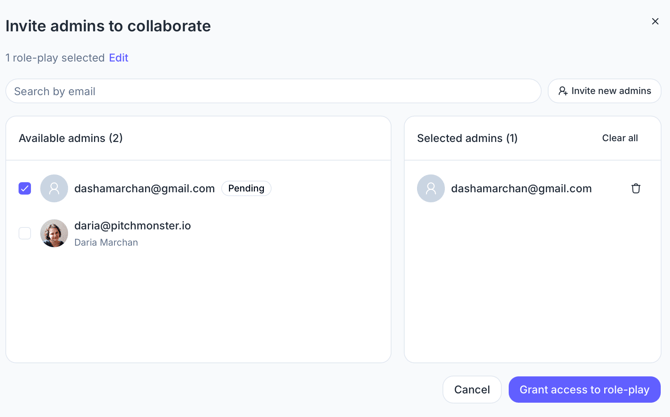Click the Pending status badge
670x417 pixels.
246,188
